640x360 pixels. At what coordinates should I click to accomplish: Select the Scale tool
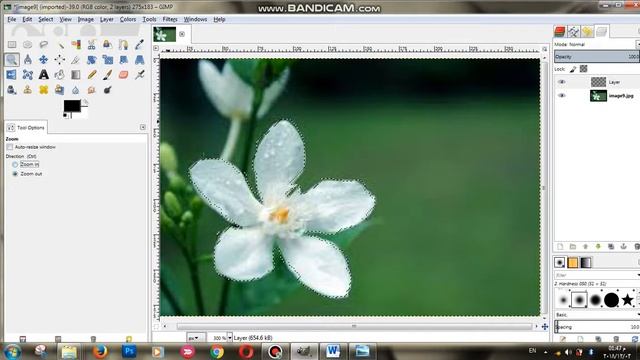(107, 60)
